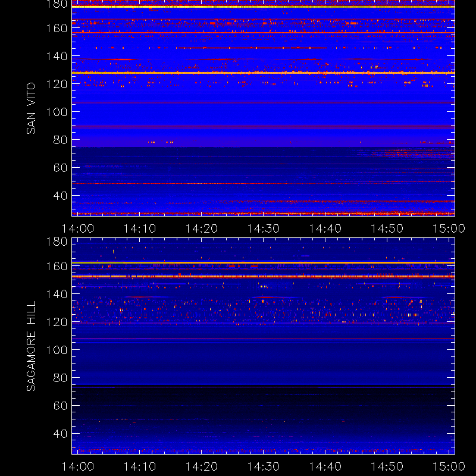
Task: Click 14:50 time label under San Vito plot
Action: 387,228
